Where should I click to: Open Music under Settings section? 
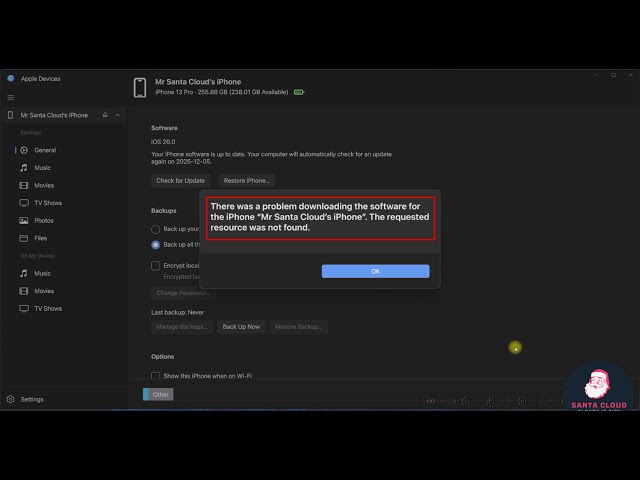42,168
